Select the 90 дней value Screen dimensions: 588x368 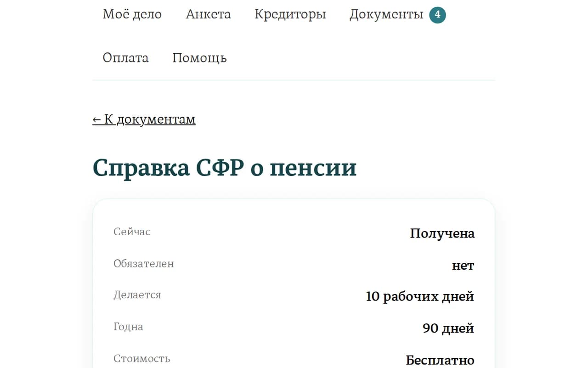pyautogui.click(x=448, y=328)
